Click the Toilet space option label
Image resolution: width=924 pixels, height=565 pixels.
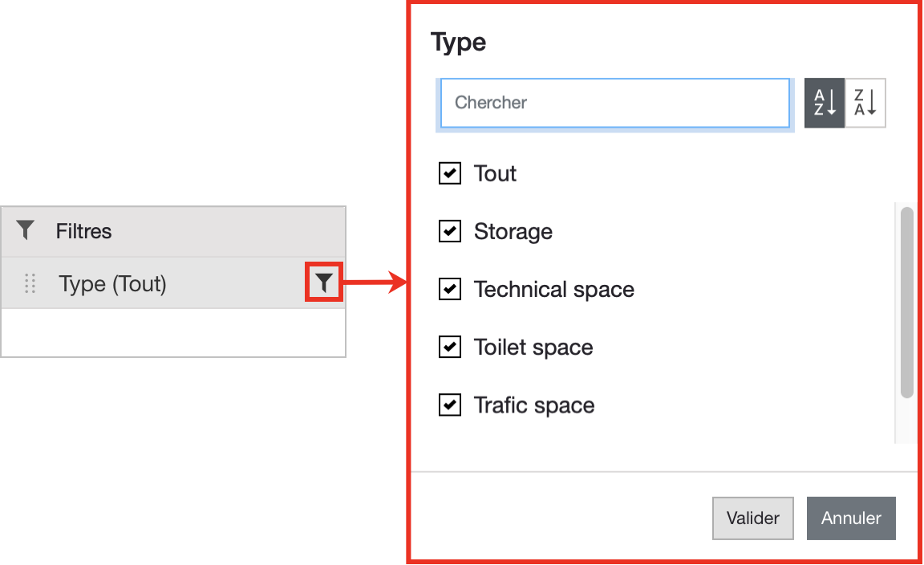coord(533,348)
